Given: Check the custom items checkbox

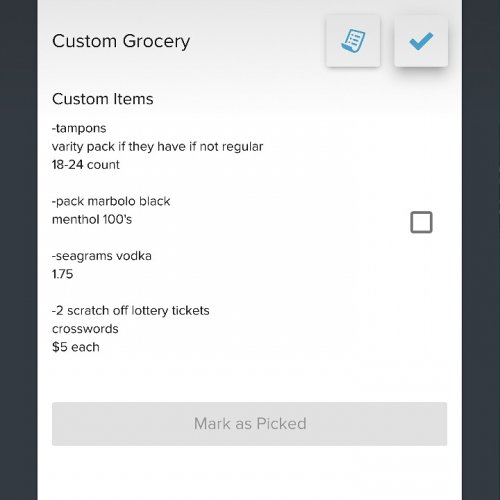Looking at the screenshot, I should 421,222.
